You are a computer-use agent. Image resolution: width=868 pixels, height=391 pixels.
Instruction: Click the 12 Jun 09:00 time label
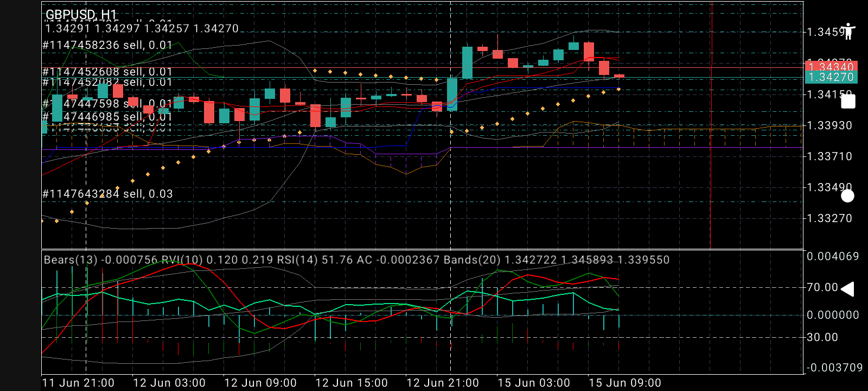260,383
